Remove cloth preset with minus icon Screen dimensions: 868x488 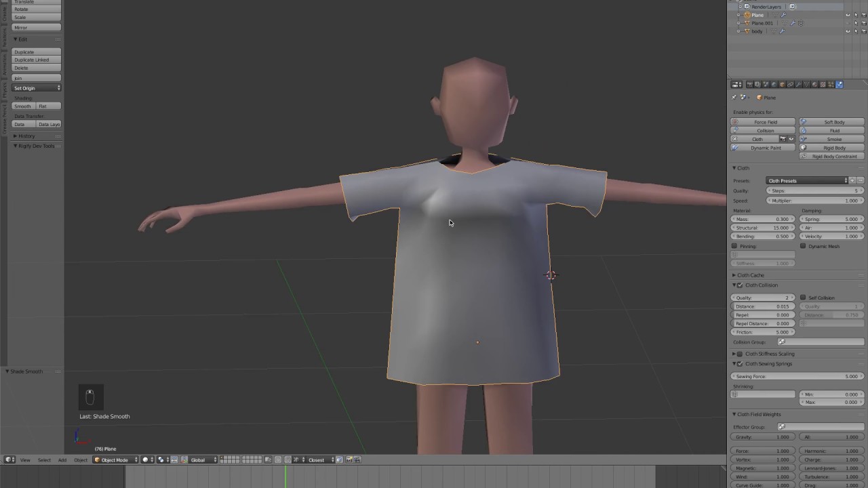click(x=861, y=181)
